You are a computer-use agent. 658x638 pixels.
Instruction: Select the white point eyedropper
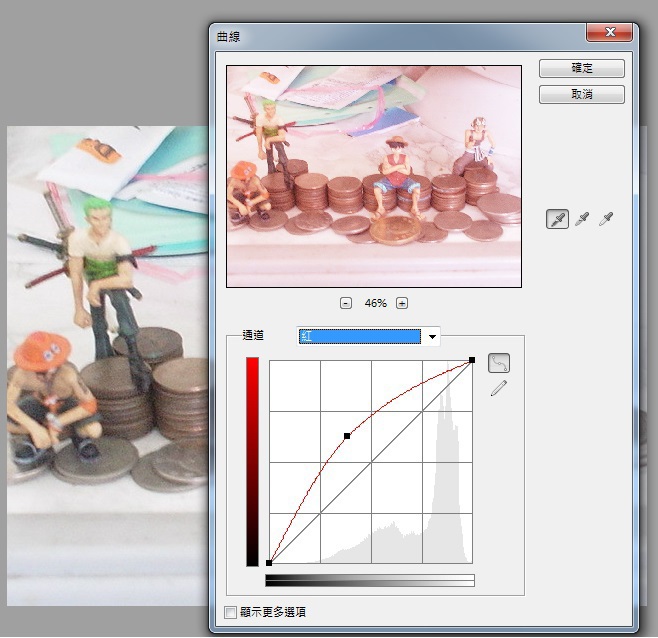606,219
